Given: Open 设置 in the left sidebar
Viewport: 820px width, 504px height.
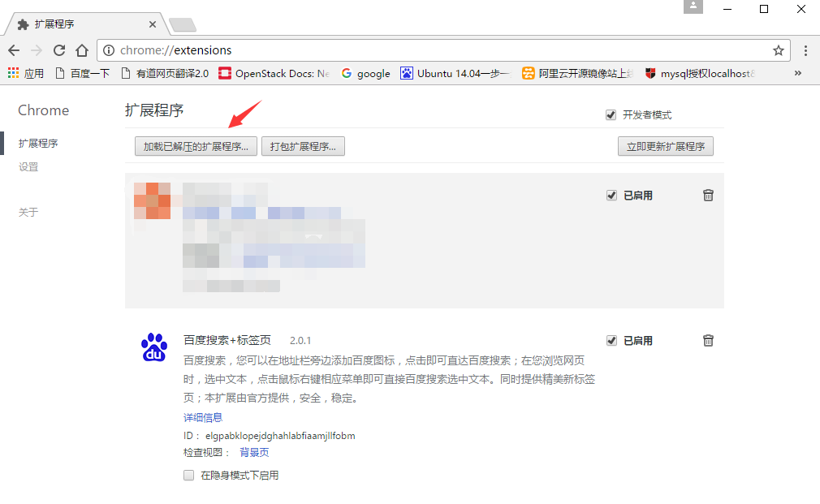Looking at the screenshot, I should (x=28, y=166).
